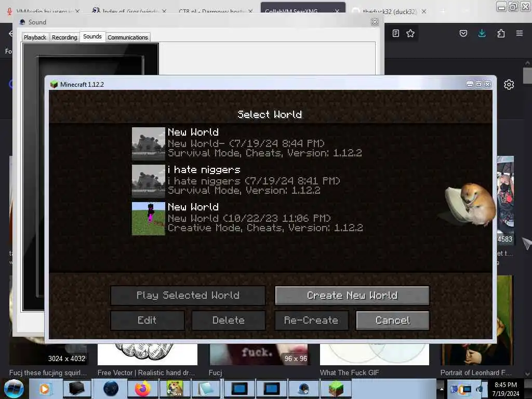Open the Pocket save icon in Firefox
This screenshot has height=399, width=532.
click(463, 33)
